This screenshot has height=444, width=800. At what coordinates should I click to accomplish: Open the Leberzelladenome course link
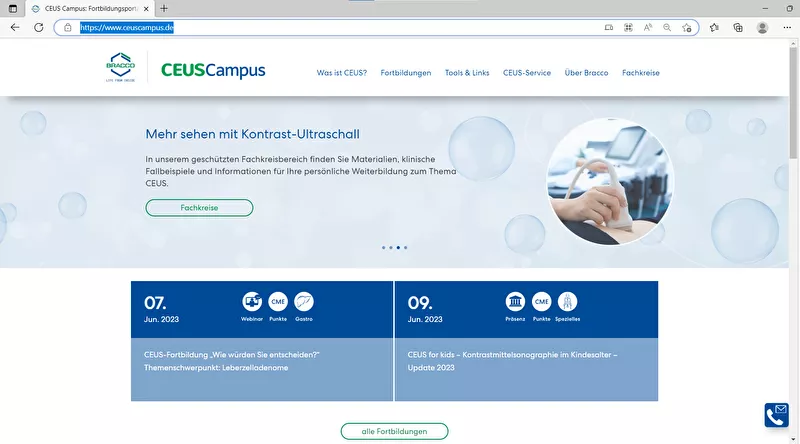pos(232,361)
